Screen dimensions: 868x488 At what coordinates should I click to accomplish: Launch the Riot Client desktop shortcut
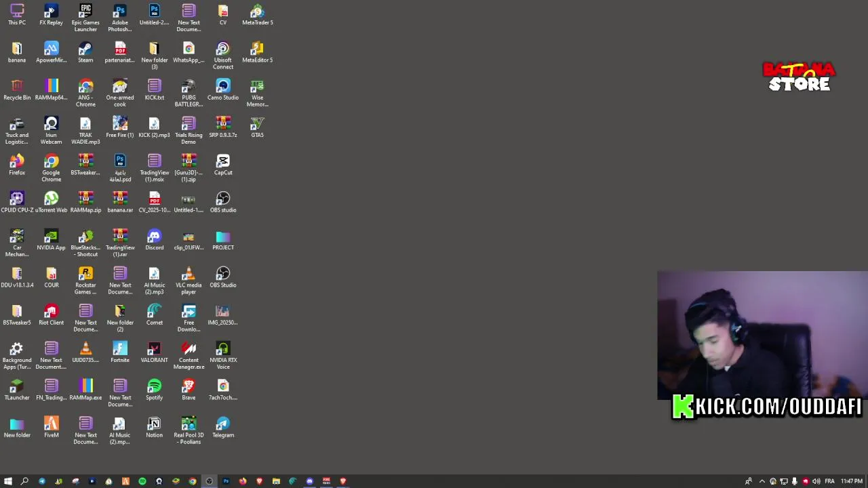click(52, 314)
